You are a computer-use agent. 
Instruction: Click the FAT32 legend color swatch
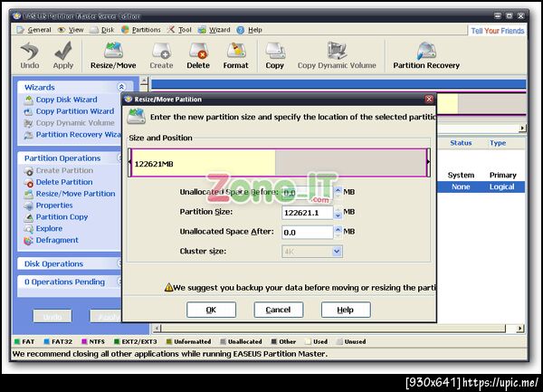(46, 342)
